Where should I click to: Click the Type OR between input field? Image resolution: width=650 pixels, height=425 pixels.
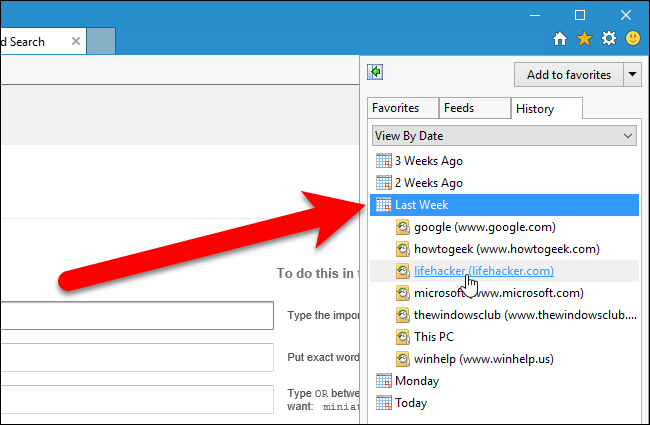[137, 399]
